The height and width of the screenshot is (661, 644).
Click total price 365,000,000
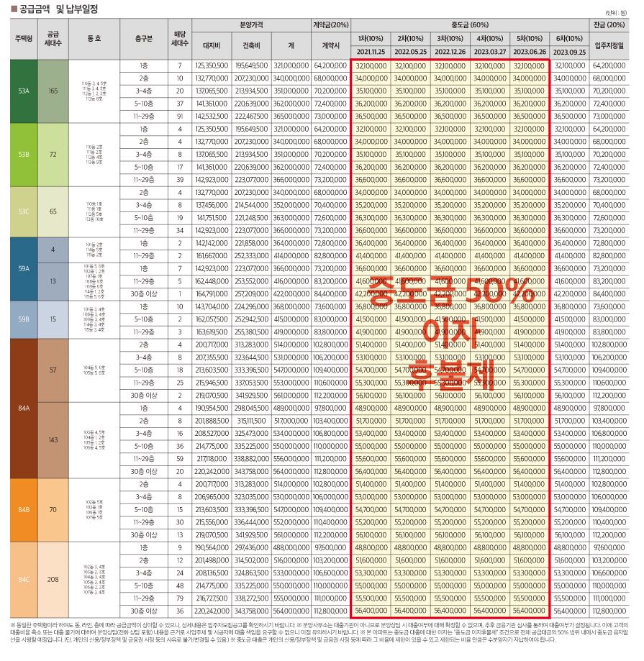coord(291,117)
